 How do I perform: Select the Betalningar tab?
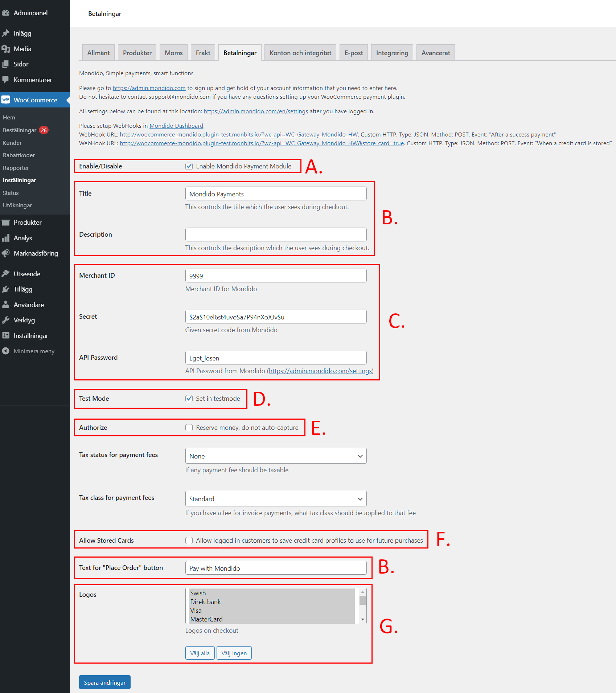click(x=240, y=53)
